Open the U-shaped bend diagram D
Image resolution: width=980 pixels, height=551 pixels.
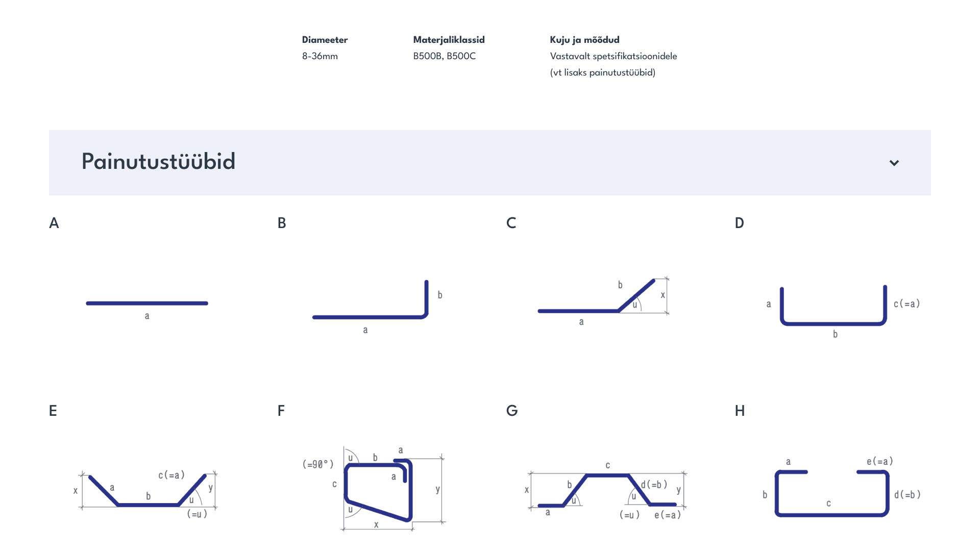tap(843, 312)
